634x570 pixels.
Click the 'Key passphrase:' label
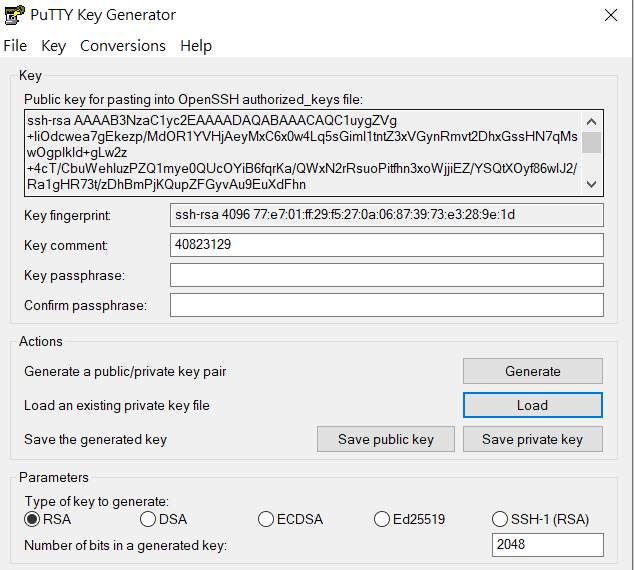coord(74,275)
